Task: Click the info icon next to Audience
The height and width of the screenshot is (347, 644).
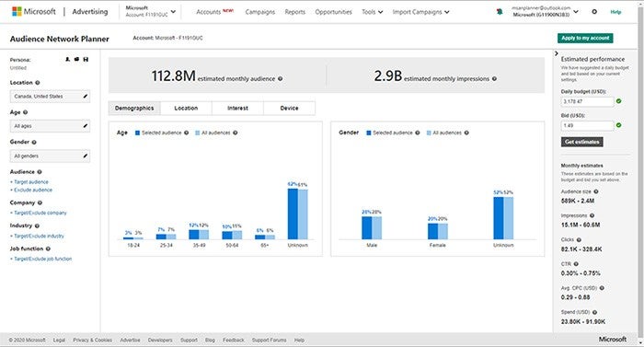Action: [40, 172]
